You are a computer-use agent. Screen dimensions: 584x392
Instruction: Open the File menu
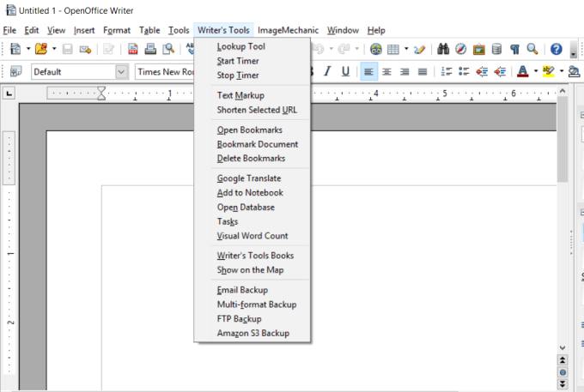click(9, 31)
